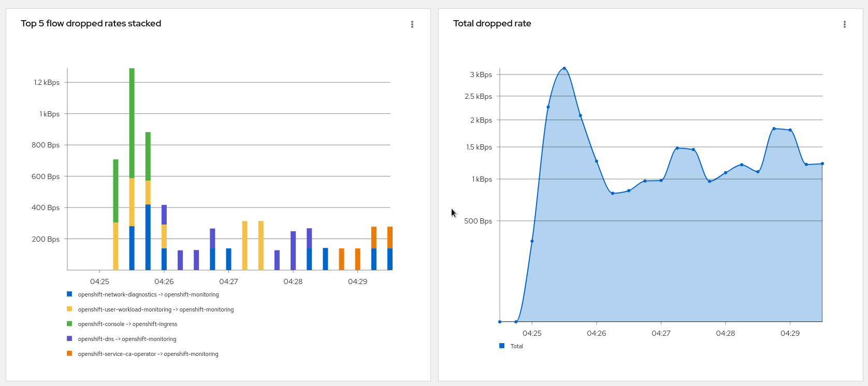Click blue swatch for openshift-network-diagnostics legend
The width and height of the screenshot is (868, 386).
click(69, 294)
